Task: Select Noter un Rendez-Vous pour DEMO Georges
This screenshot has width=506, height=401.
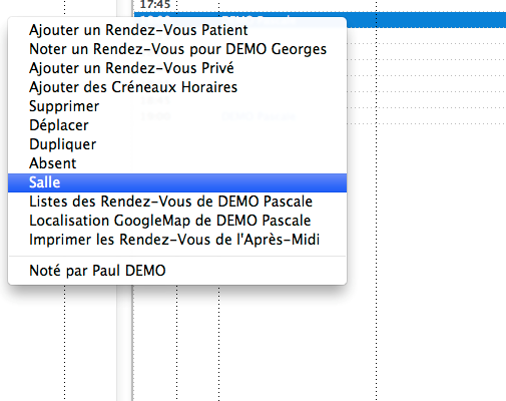Action: point(177,49)
